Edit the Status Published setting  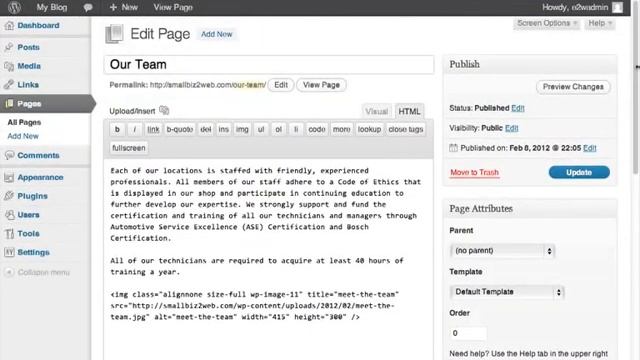tap(518, 108)
